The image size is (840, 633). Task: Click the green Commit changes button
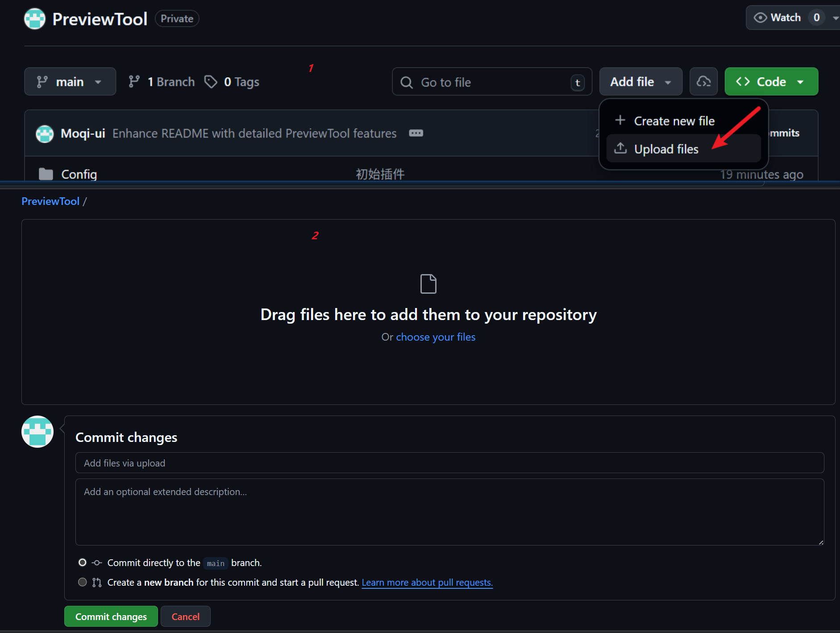(111, 616)
